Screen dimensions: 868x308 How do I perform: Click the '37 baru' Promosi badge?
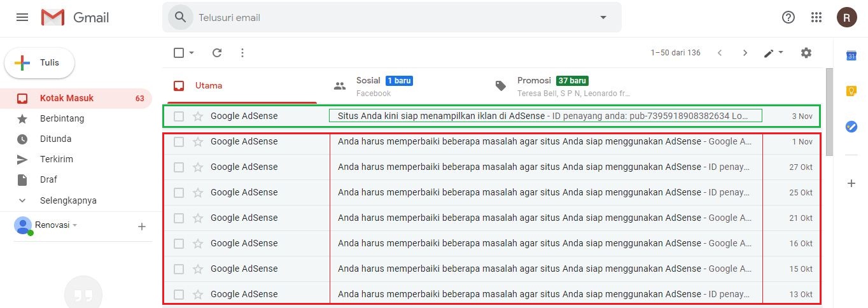[x=572, y=81]
